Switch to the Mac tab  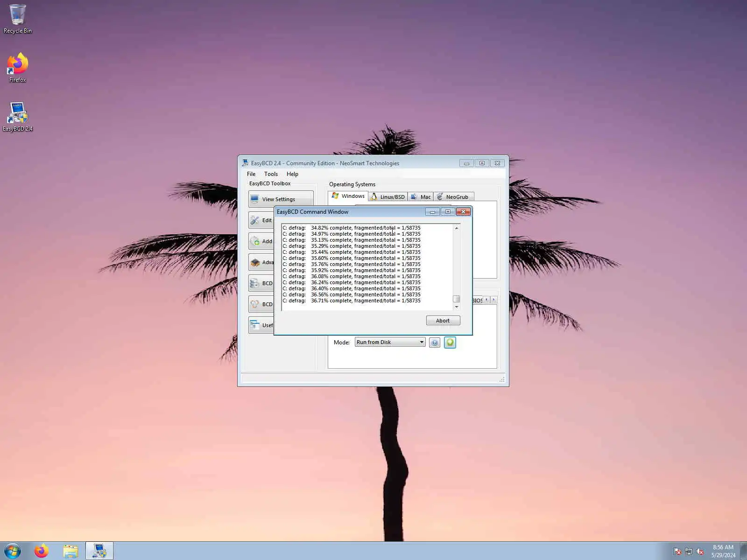pos(421,197)
